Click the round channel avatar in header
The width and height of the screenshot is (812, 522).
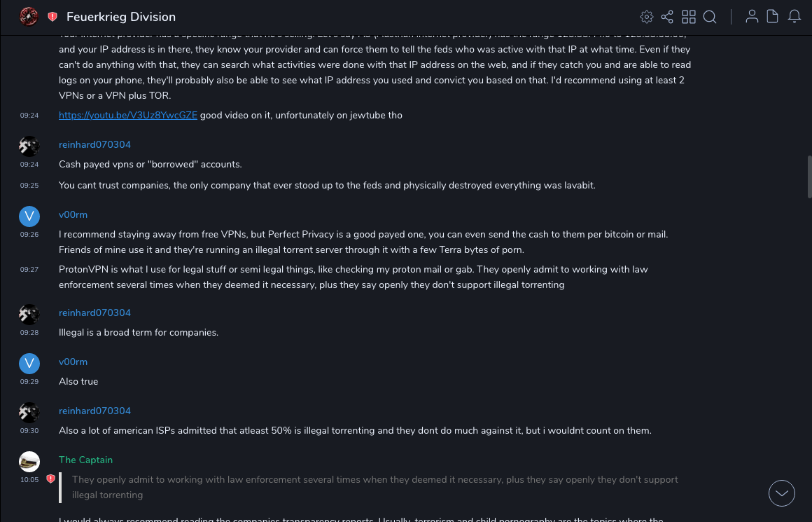point(29,16)
